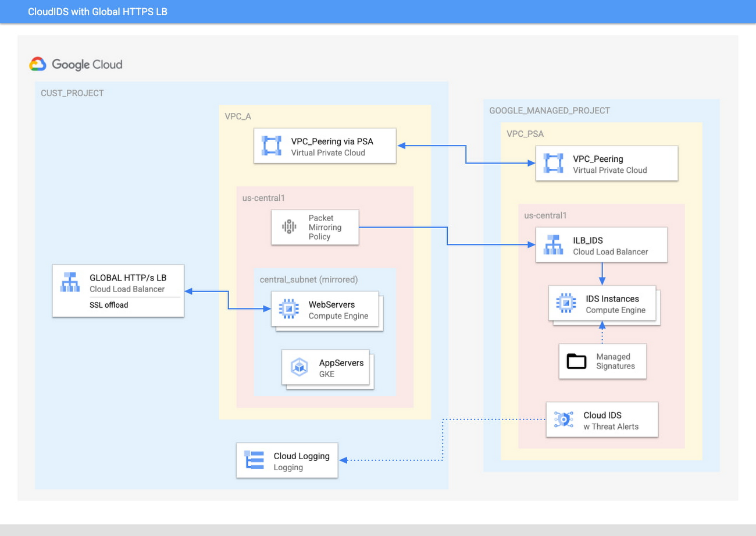
Task: Select the us-central1 label inside VPC_PSA
Action: 545,215
